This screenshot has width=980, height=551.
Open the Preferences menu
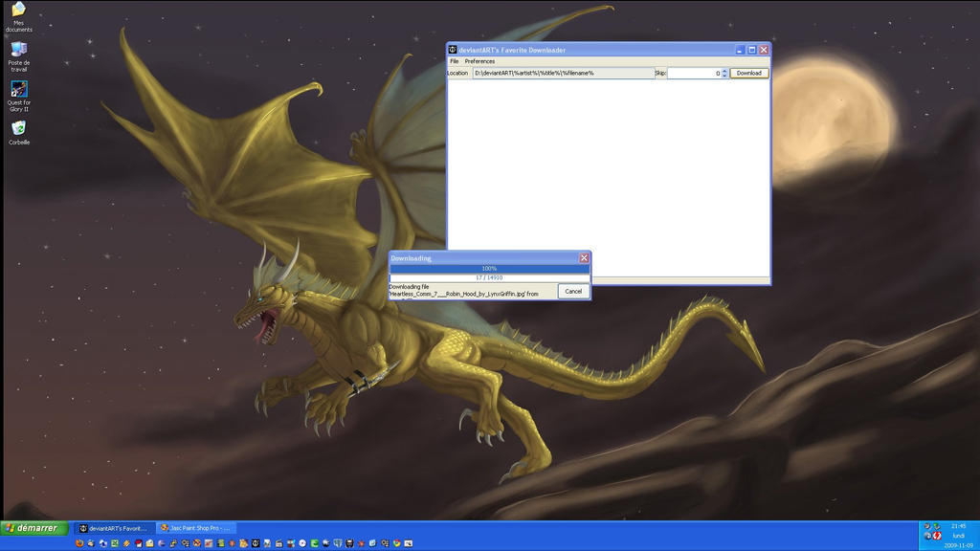point(480,60)
